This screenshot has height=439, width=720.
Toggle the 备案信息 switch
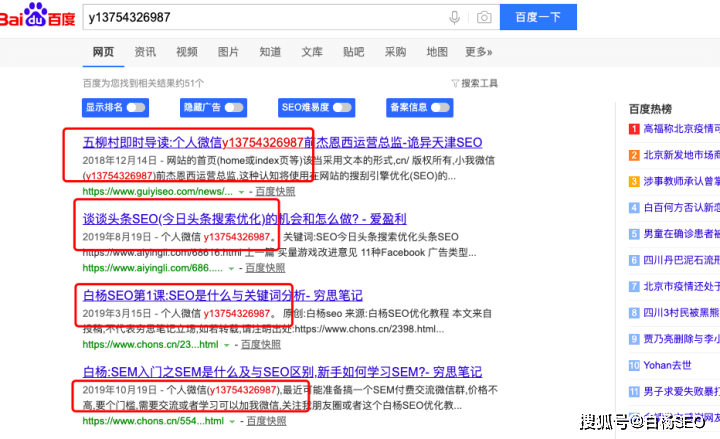[x=439, y=107]
